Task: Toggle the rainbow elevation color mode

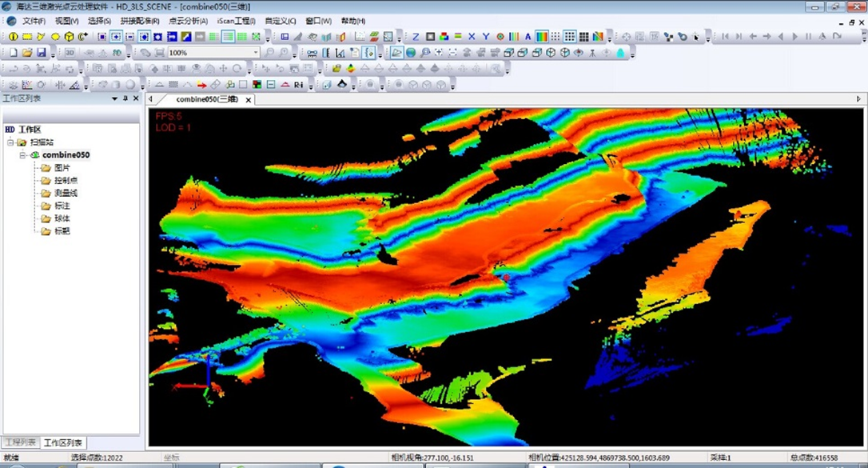Action: [542, 37]
